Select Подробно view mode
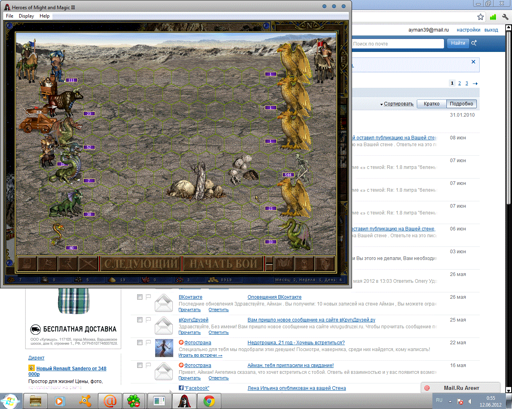This screenshot has width=512, height=409. pos(461,104)
